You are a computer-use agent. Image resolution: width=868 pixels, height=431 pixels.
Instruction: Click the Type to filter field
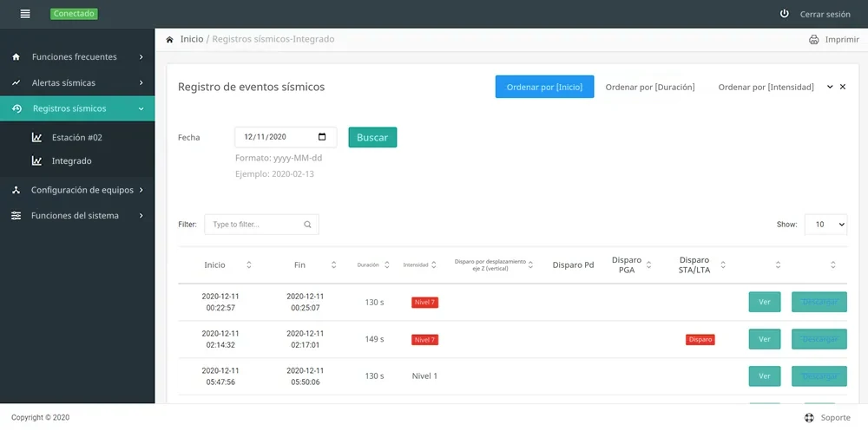point(261,225)
